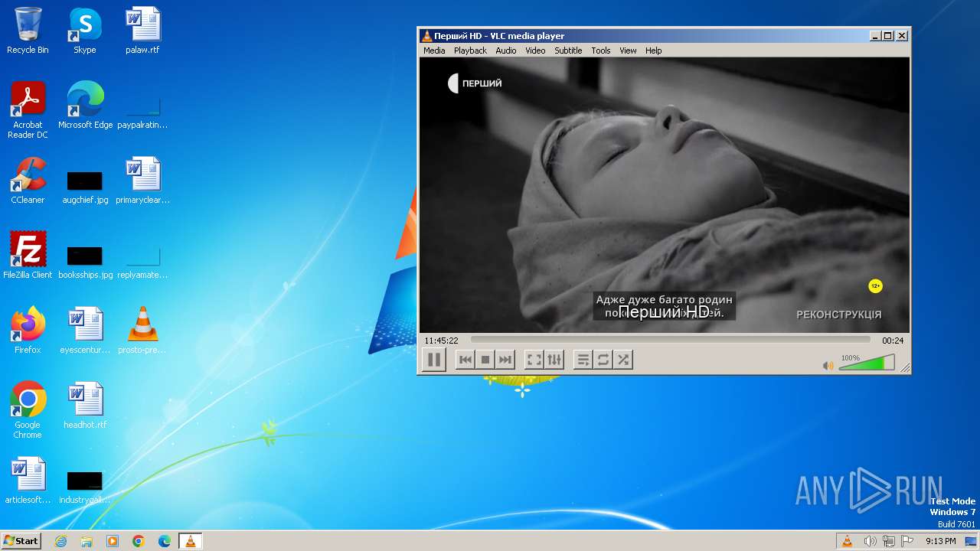Open Action Center flag icon

pos(907,541)
